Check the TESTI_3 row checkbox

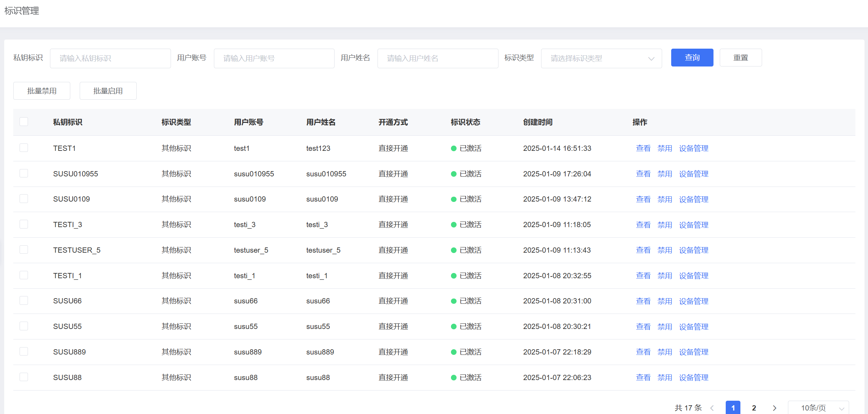[24, 224]
